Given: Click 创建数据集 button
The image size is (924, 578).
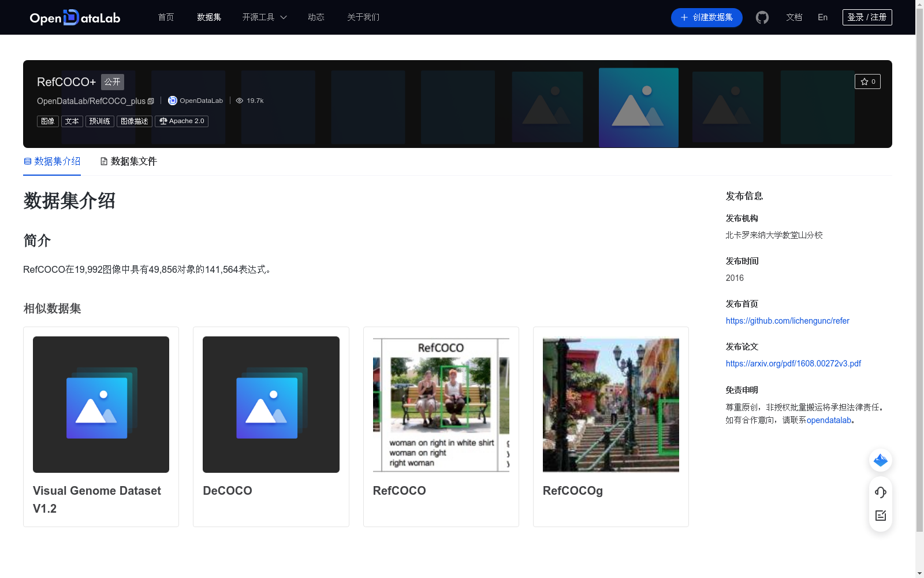Looking at the screenshot, I should click(x=707, y=17).
